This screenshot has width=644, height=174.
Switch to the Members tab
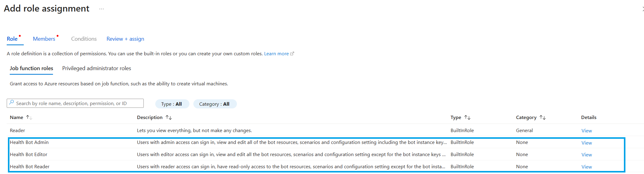click(x=44, y=39)
